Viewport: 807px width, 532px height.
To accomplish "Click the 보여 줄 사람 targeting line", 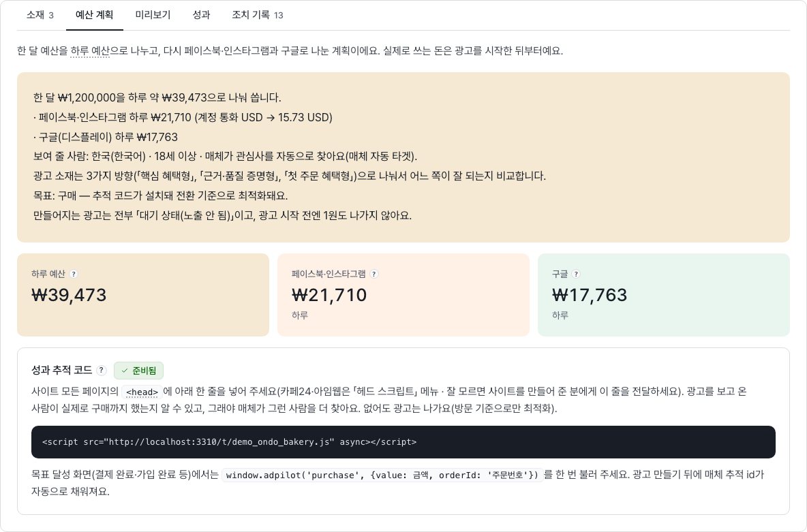I will 225,157.
